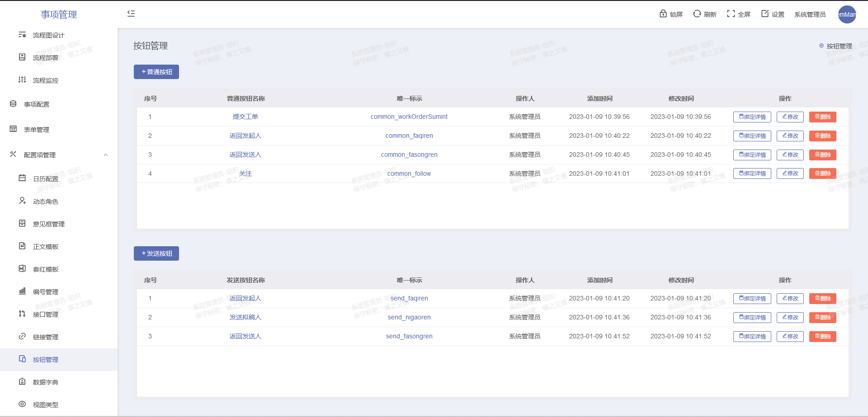
Task: Expand the 事项配置 sidebar menu
Action: (x=37, y=104)
